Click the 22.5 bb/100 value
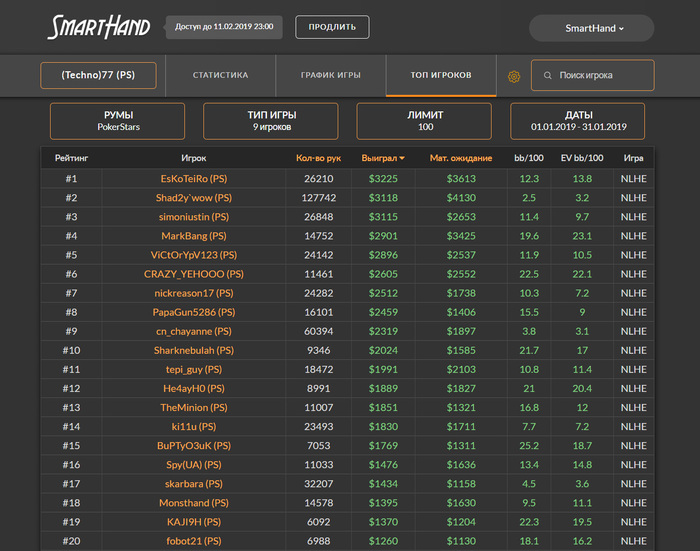 [529, 274]
